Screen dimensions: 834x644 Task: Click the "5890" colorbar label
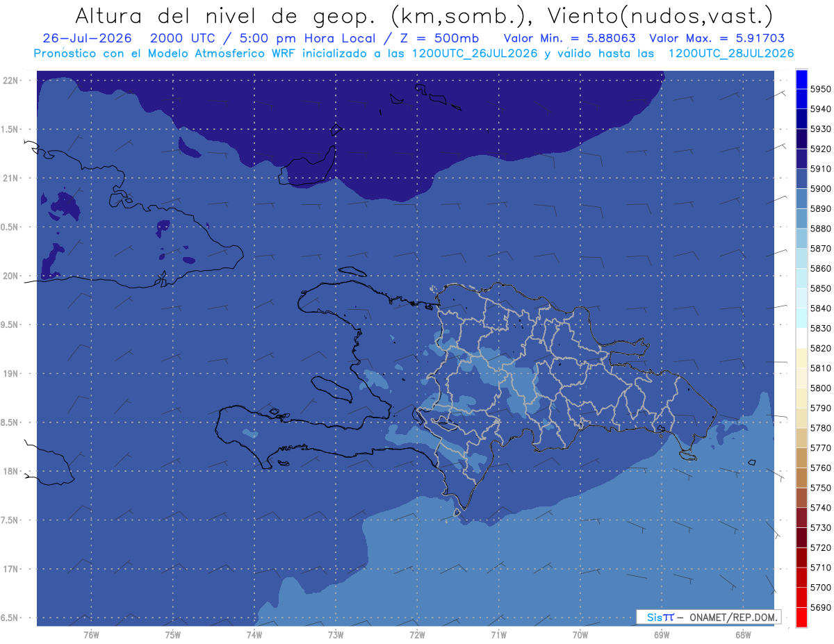coord(821,208)
